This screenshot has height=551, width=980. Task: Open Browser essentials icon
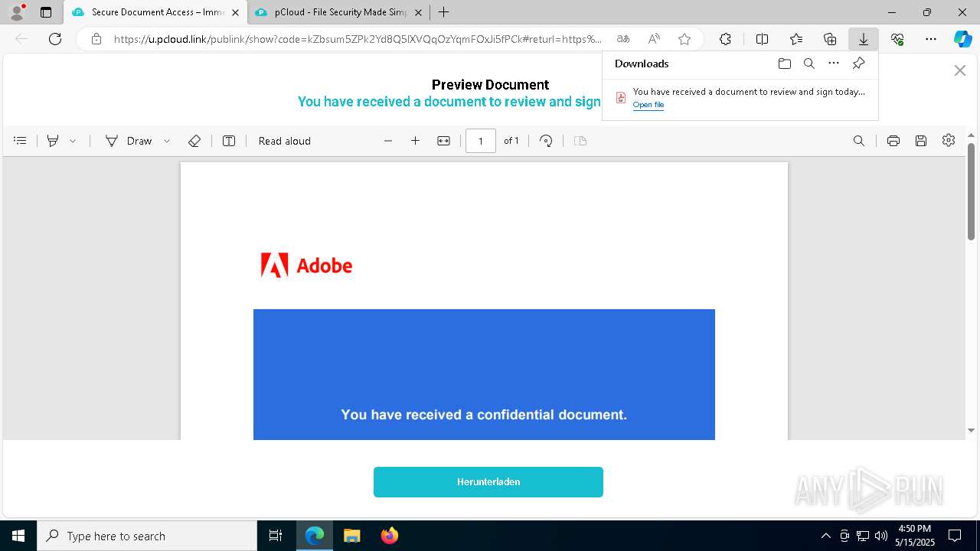[x=897, y=39]
